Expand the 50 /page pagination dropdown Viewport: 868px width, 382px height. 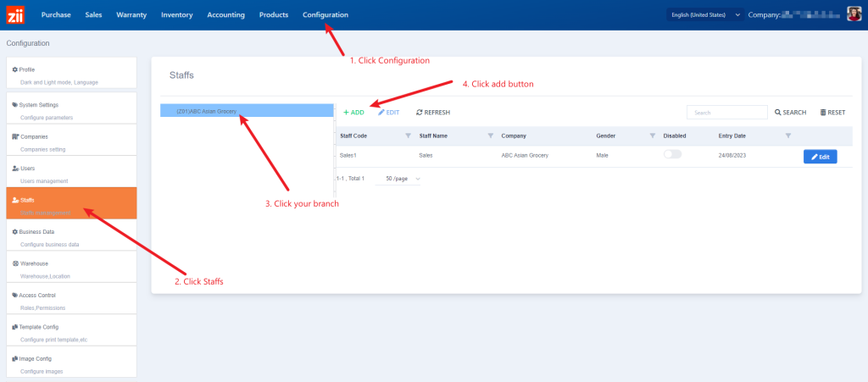click(x=403, y=179)
